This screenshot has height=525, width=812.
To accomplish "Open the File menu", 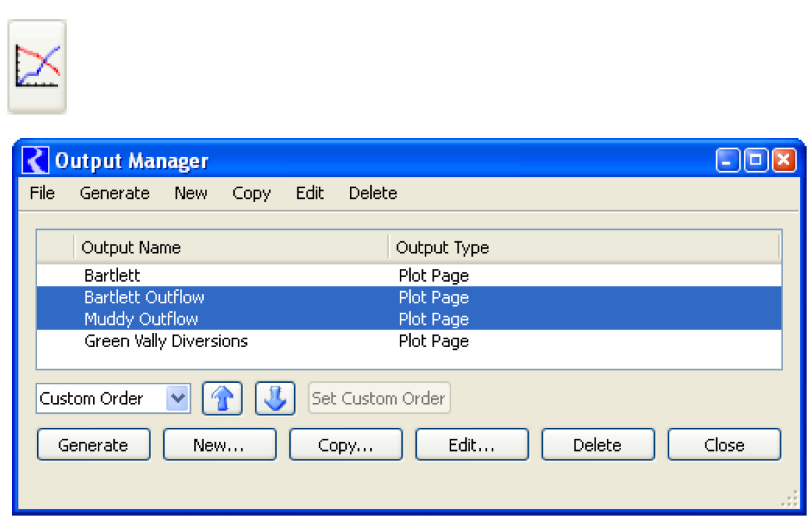I will pyautogui.click(x=42, y=193).
